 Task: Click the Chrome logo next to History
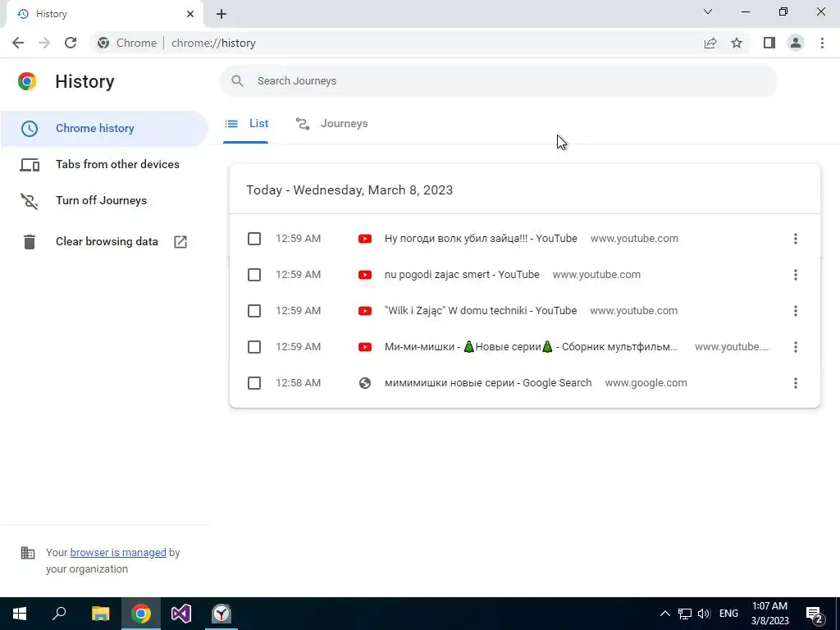tap(27, 81)
